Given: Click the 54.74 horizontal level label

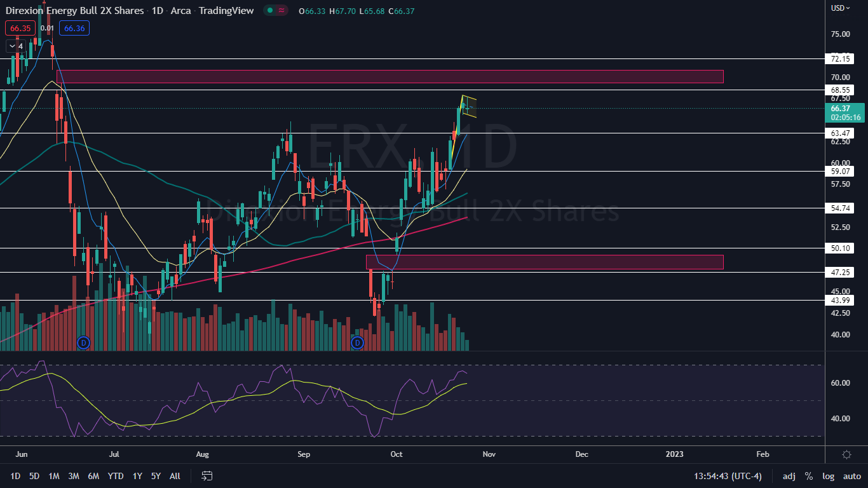Looking at the screenshot, I should (x=841, y=208).
